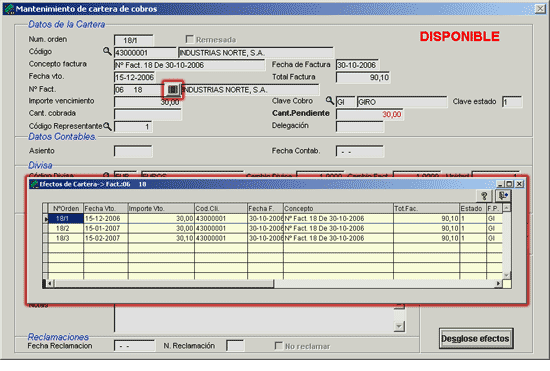Screen dimensions: 550x371
Task: Click the NºOrden column header
Action: coord(66,208)
